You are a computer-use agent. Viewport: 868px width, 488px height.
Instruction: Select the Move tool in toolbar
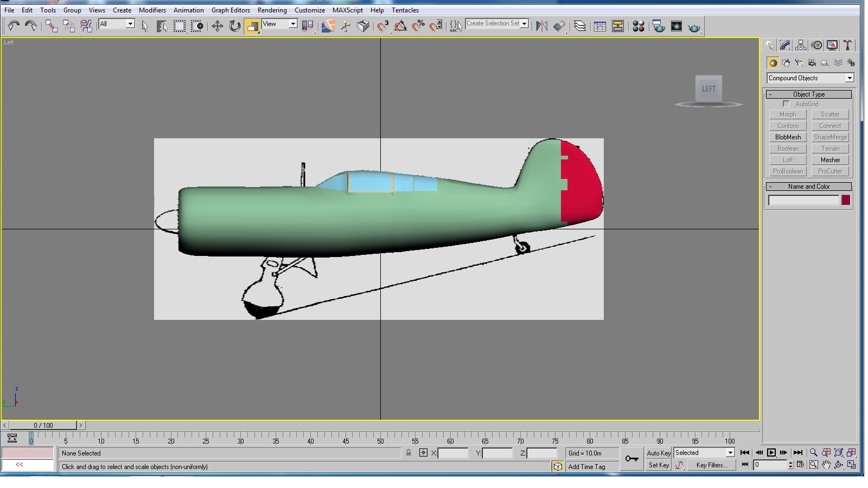click(218, 26)
